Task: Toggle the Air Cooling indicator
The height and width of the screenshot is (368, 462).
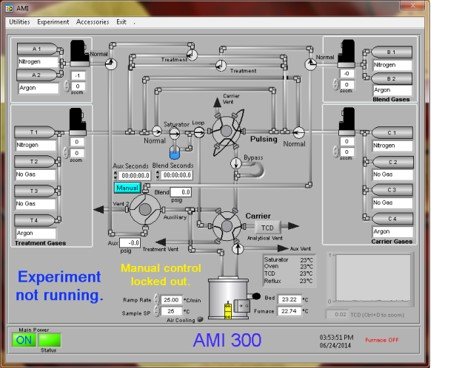Action: tap(200, 319)
